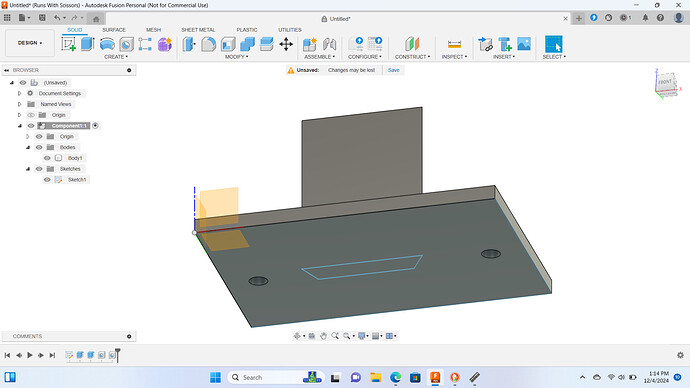690x388 pixels.
Task: Click the timeline end marker handle
Action: pos(117,355)
